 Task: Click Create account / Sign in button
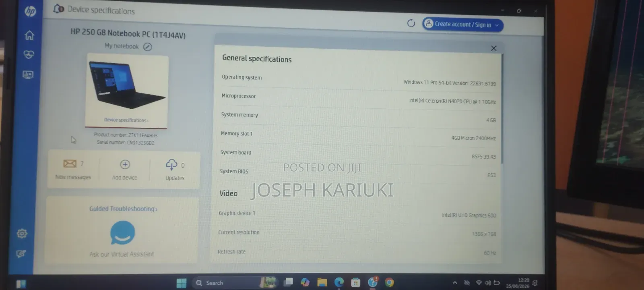coord(463,25)
